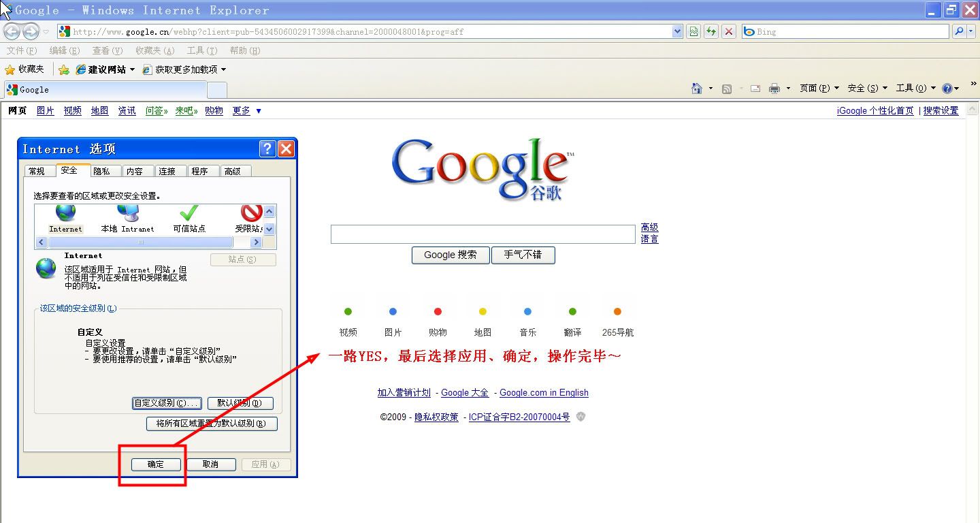Open iGoogle 个性化首页 link
Image resolution: width=980 pixels, height=523 pixels.
click(875, 110)
